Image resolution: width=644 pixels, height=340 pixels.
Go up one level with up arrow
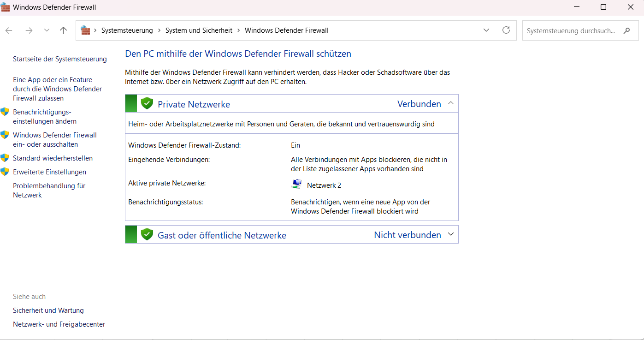coord(64,30)
